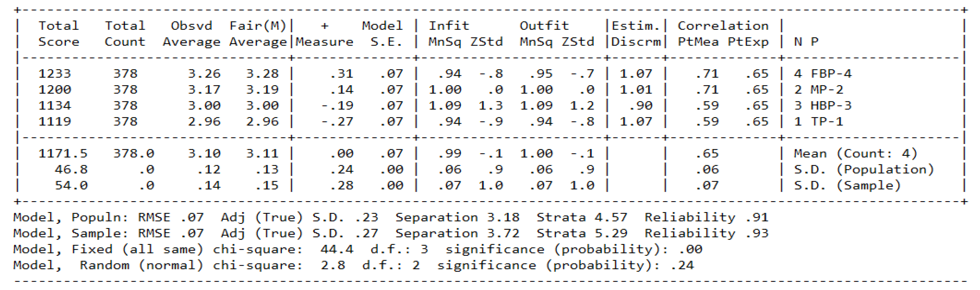Viewport: 980px width, 290px height.
Task: Select the Mean (Count: 4) label
Action: point(856,154)
